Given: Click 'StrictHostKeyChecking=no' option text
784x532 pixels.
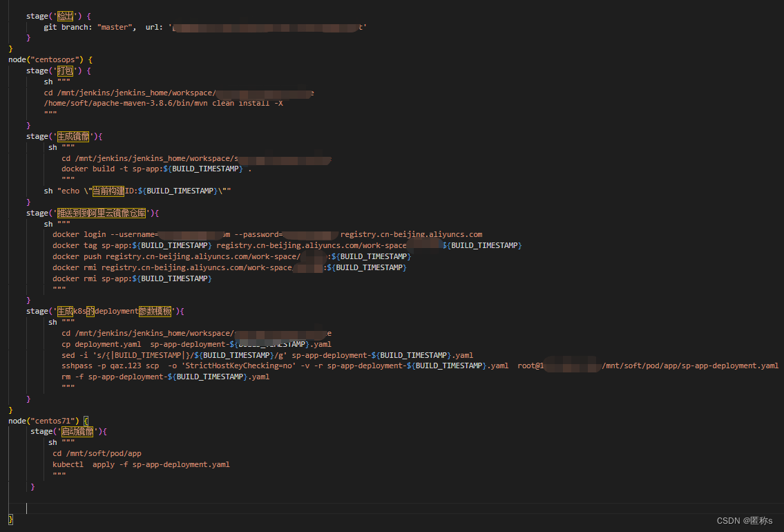Looking at the screenshot, I should coord(240,366).
